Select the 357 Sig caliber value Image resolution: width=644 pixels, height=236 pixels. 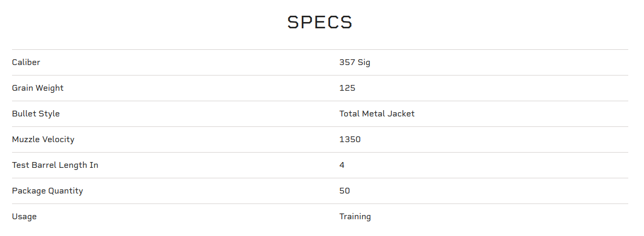(355, 62)
